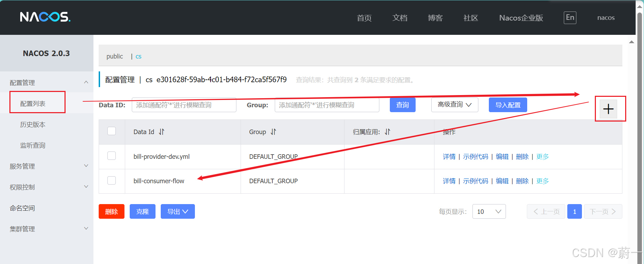Screen dimensions: 644x264
Task: Click the 导入配置 import button
Action: click(508, 105)
